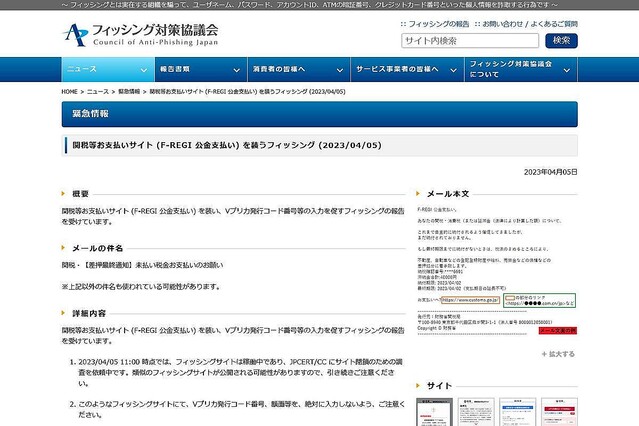
Task: Click the 検索 search button
Action: tap(561, 41)
